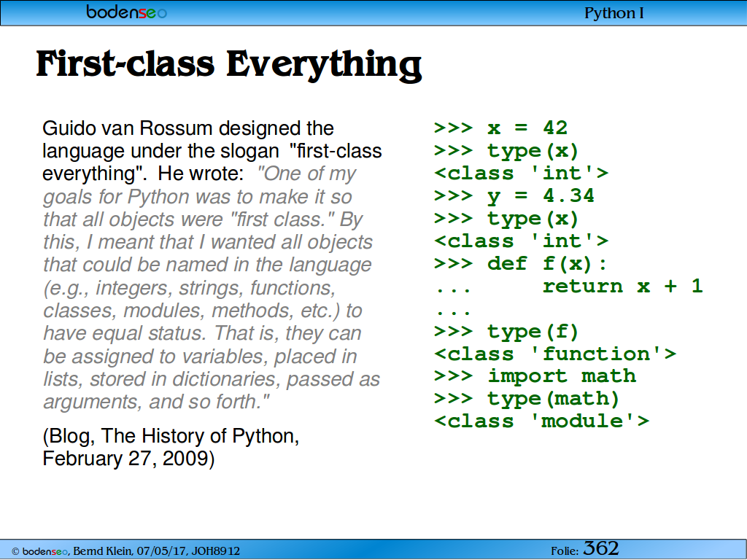Click the code line ">>> x = 42"

coord(500,128)
